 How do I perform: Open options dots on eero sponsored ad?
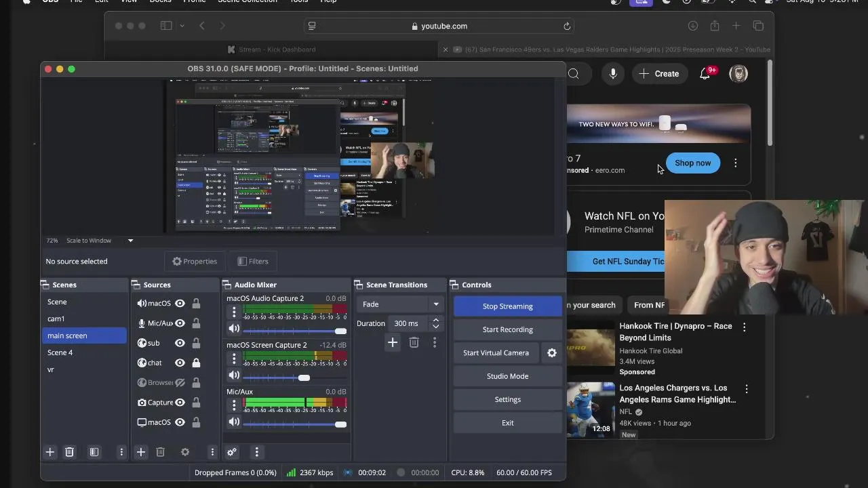click(736, 163)
